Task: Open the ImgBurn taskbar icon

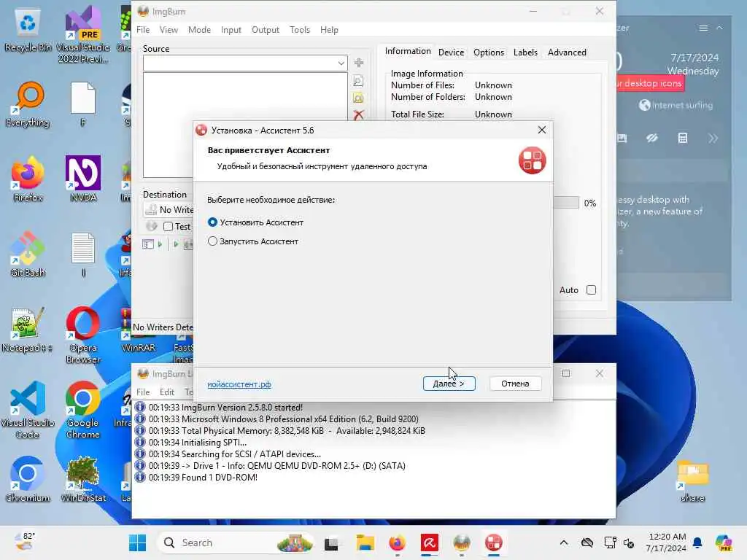Action: click(462, 542)
